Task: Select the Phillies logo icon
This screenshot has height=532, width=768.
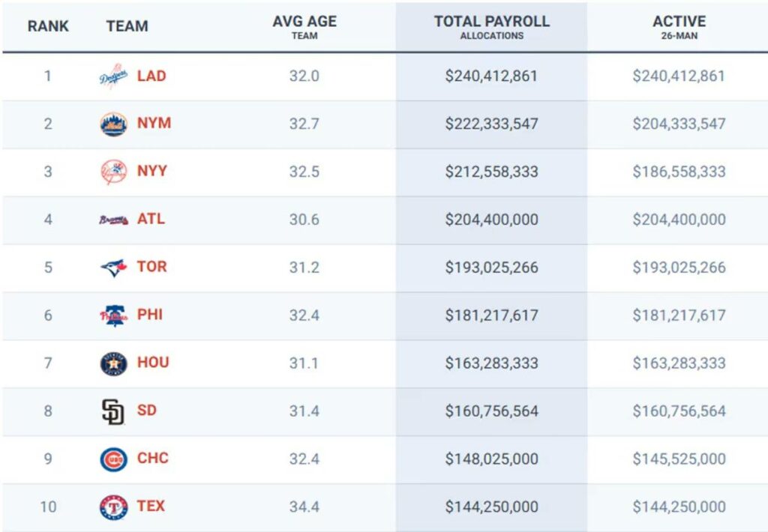Action: pos(113,315)
